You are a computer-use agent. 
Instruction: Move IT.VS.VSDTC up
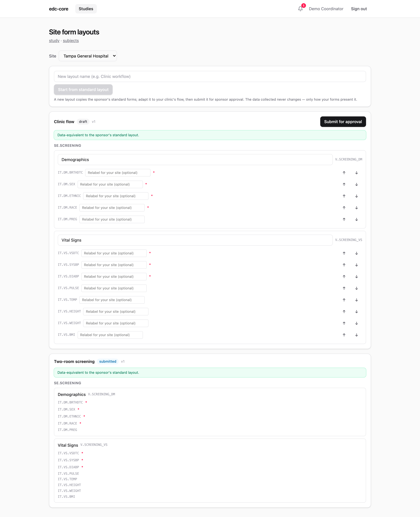[344, 253]
